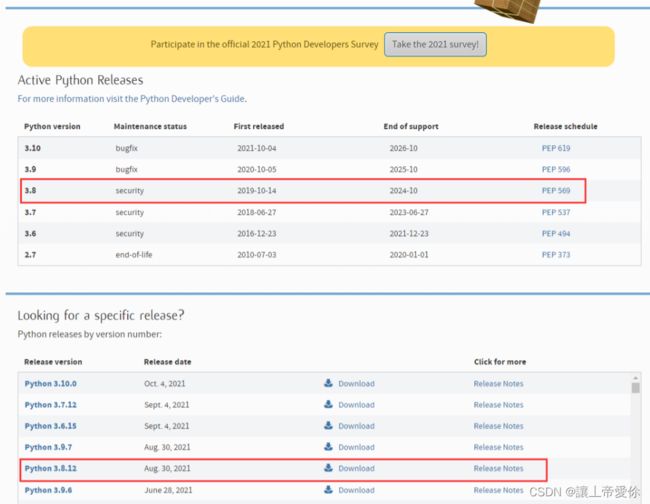Click download icon for Python 3.6.15
This screenshot has width=650, height=504.
point(328,425)
